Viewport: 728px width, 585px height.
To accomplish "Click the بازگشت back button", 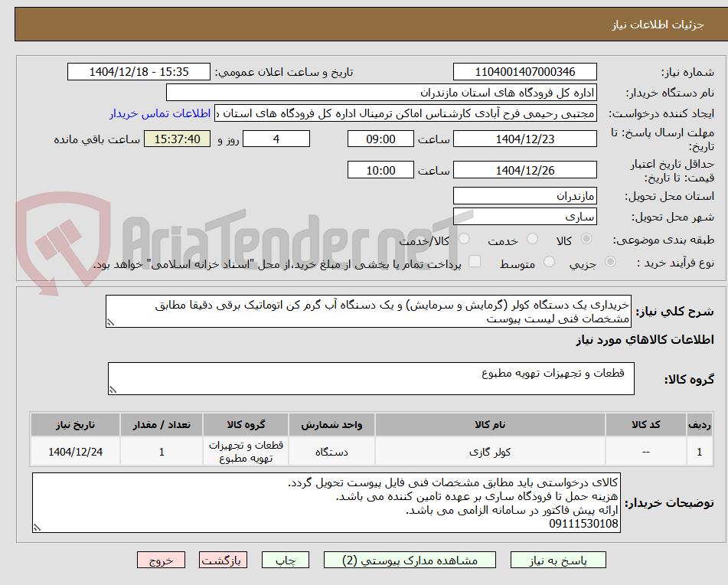I will (x=223, y=560).
